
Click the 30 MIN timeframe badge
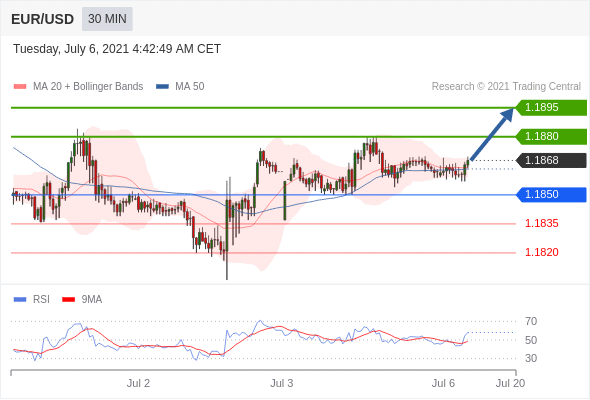[107, 19]
